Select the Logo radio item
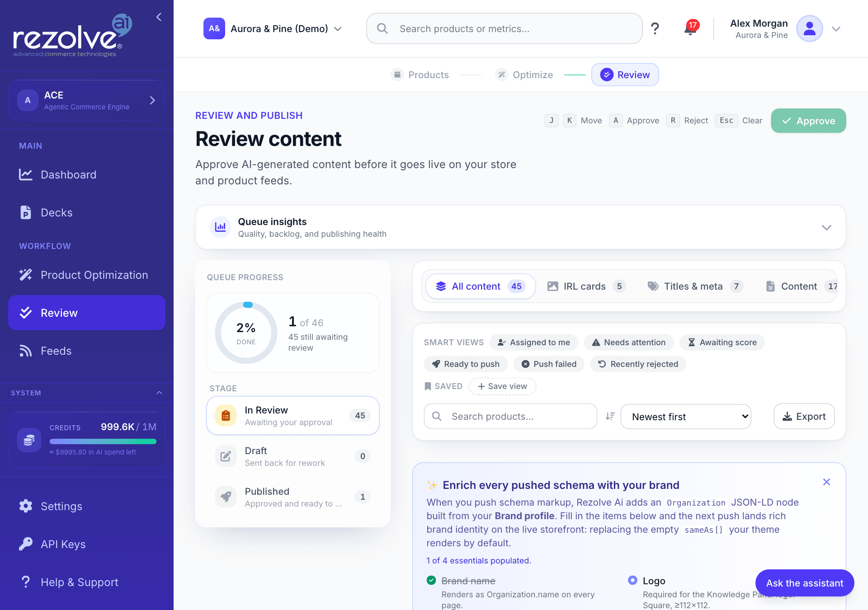Screen dimensions: 868x610 click(632, 580)
